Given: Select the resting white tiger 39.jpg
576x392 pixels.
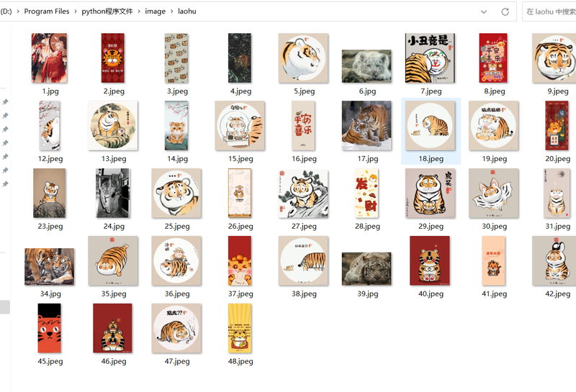Looking at the screenshot, I should tap(366, 269).
